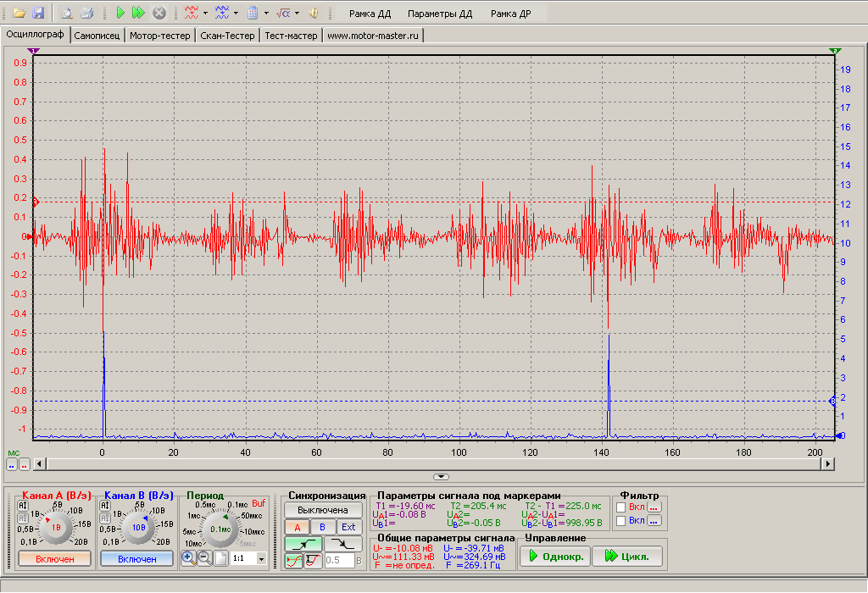The width and height of the screenshot is (868, 593).
Task: Open print preview from the toolbar
Action: [x=66, y=13]
